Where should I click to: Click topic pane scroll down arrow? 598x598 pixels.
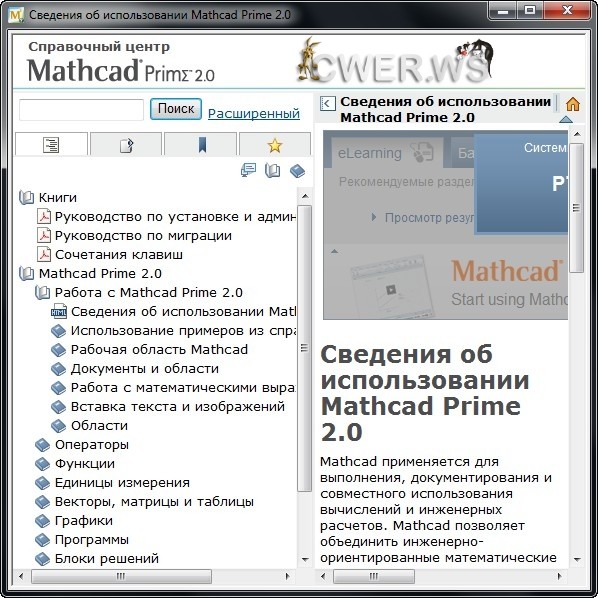click(577, 559)
